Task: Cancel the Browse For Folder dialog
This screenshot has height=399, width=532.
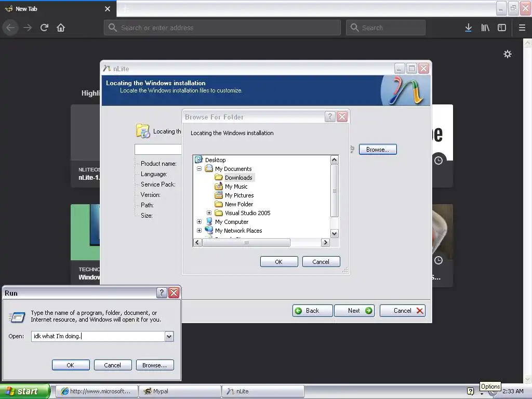Action: [321, 262]
